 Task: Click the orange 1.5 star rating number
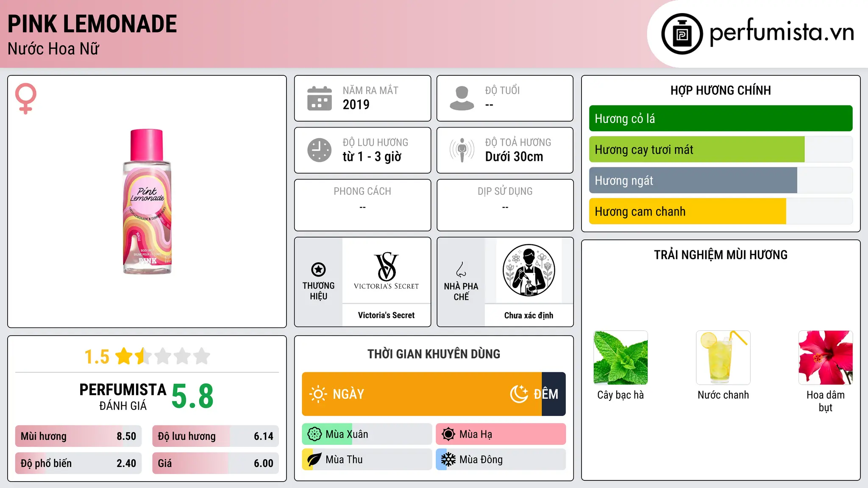pyautogui.click(x=97, y=357)
